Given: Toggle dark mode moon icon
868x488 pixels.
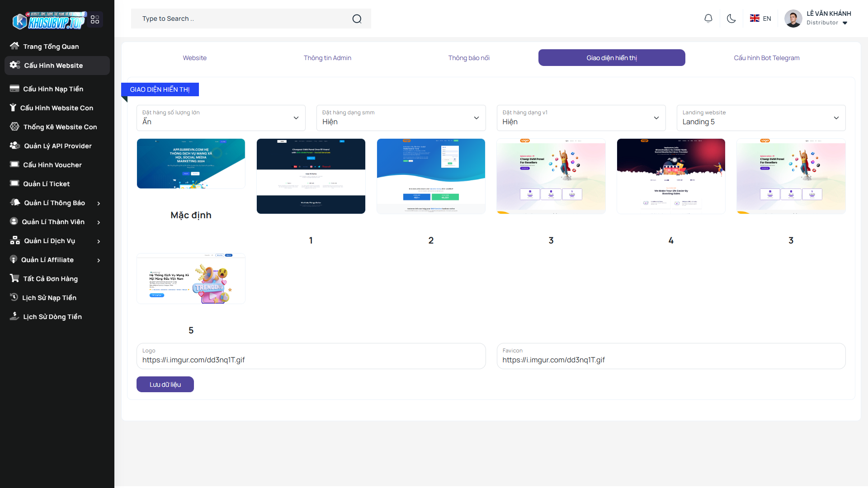Looking at the screenshot, I should point(731,19).
